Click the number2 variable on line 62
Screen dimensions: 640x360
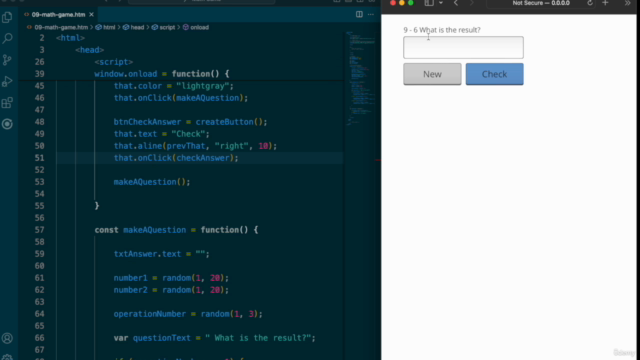[x=130, y=290]
